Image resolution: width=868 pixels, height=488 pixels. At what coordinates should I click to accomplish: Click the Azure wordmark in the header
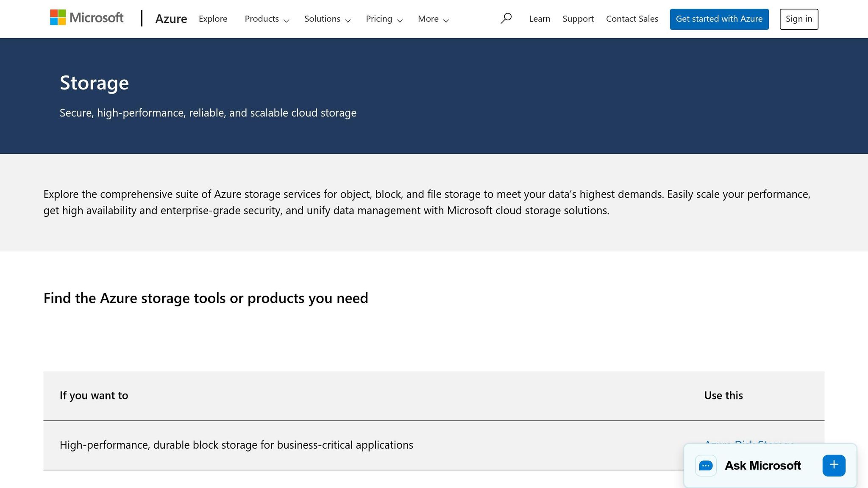[x=171, y=19]
